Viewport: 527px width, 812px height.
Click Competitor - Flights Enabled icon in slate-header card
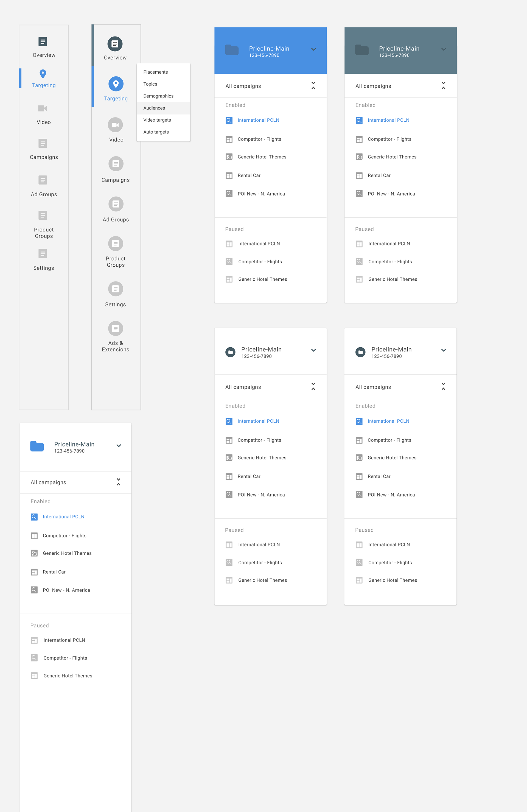pos(359,139)
